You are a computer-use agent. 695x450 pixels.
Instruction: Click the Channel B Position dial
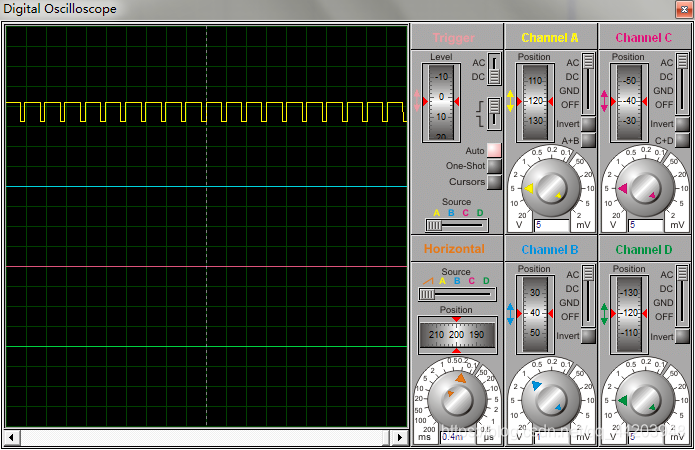(x=535, y=314)
